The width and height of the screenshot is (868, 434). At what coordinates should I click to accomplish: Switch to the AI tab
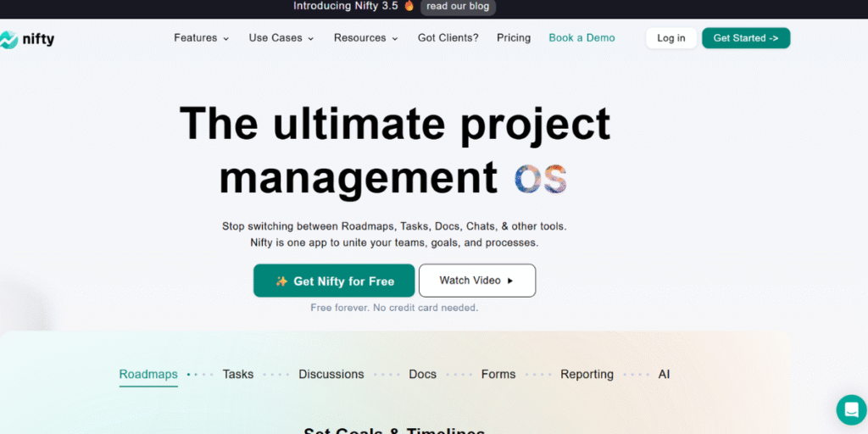[664, 375]
